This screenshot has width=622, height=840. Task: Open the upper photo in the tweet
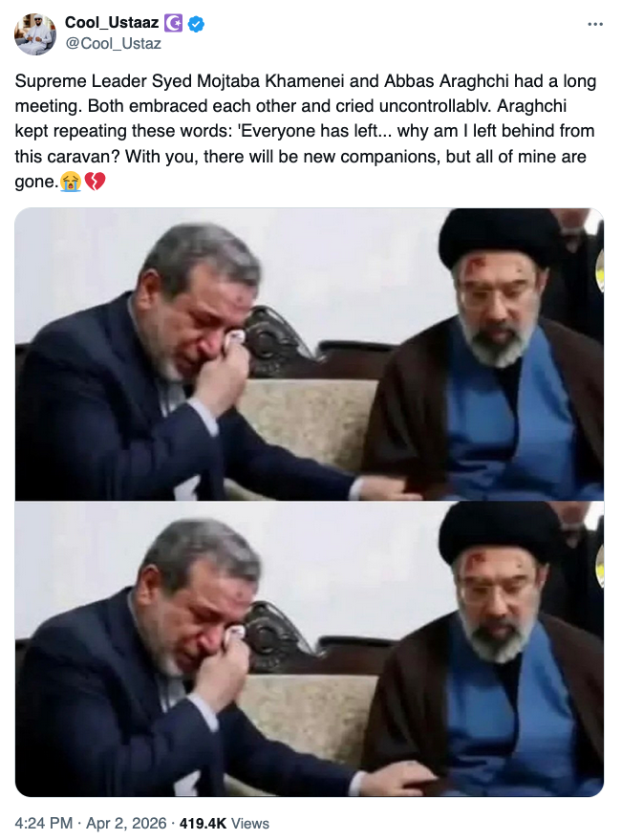coord(310,355)
